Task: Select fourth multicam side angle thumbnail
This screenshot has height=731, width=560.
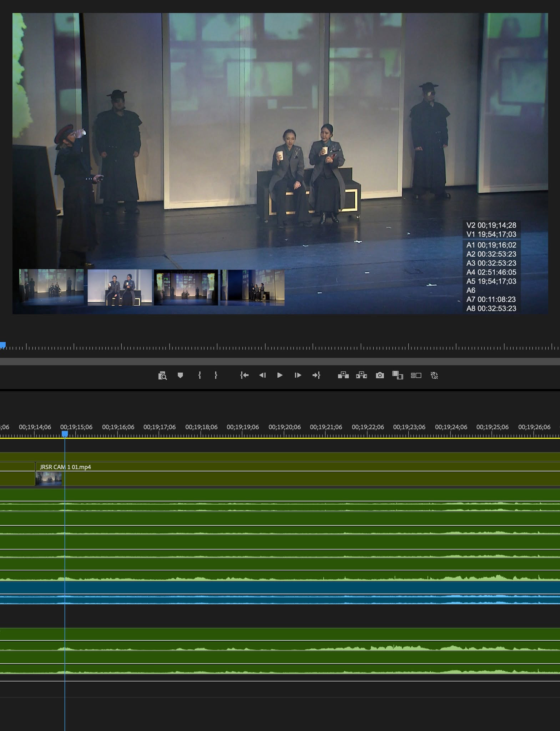Action: 252,287
